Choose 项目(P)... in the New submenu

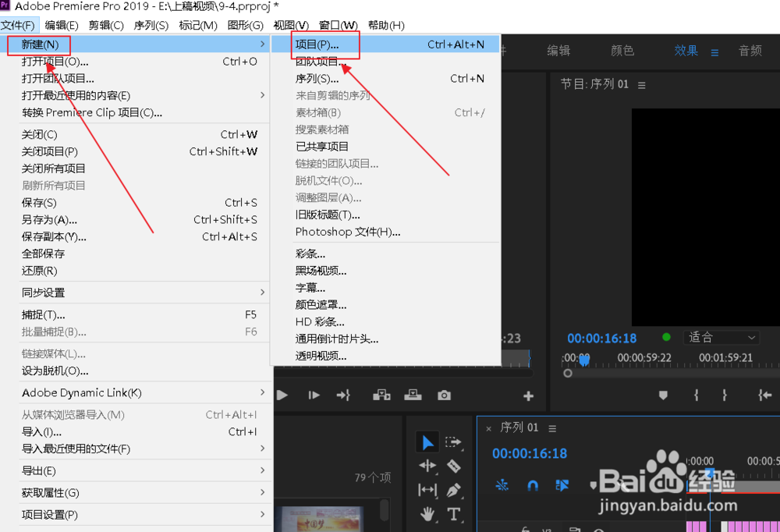(x=385, y=44)
